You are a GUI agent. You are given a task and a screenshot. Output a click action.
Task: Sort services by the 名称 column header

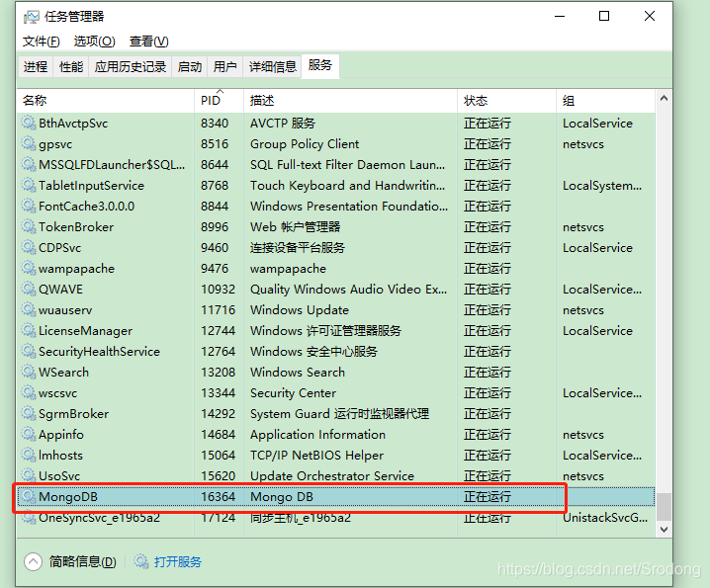point(106,101)
